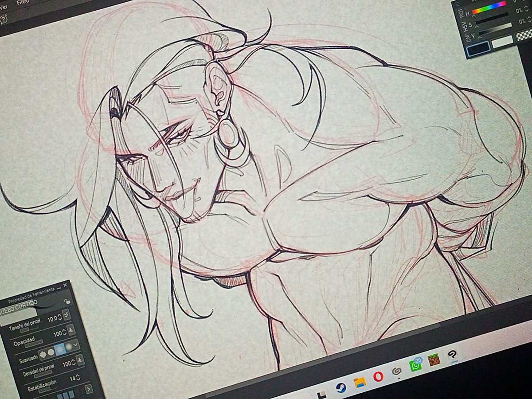
Task: Open brush size presets dropdown next to 10.0
Action: coord(67,315)
